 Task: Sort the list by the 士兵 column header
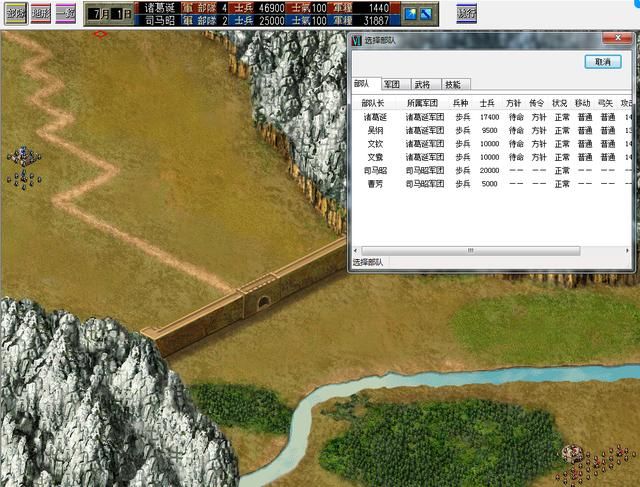click(x=487, y=103)
